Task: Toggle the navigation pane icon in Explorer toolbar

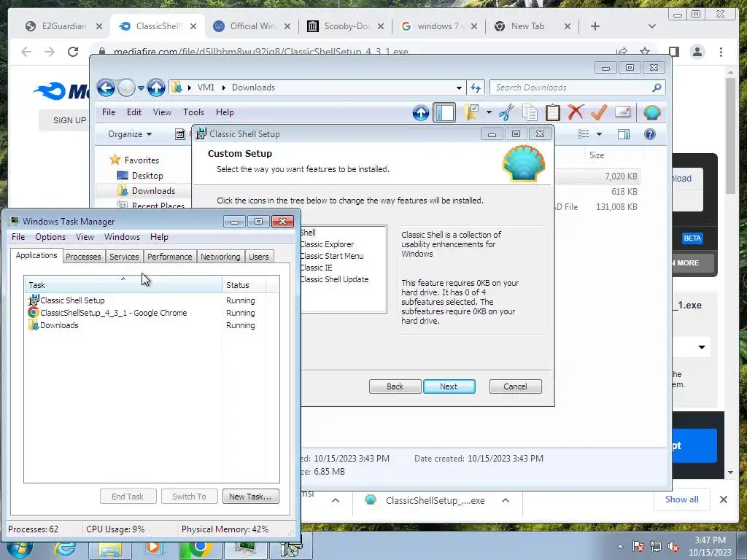Action: click(444, 113)
